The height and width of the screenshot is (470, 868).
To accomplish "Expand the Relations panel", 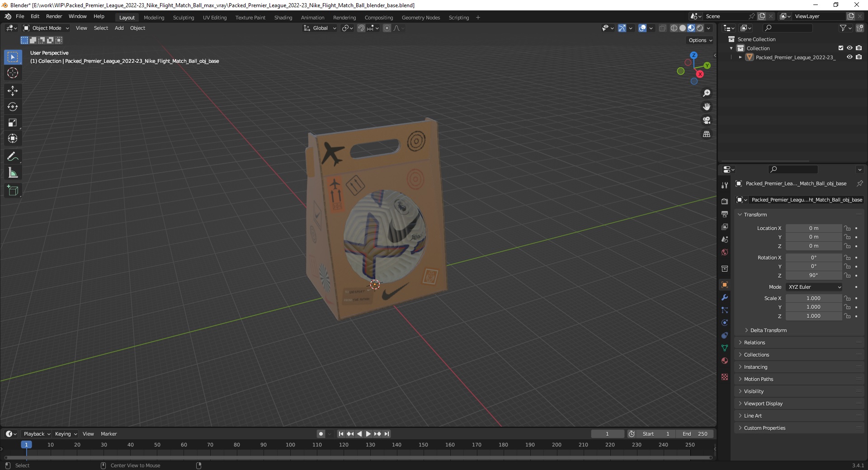I will coord(755,343).
